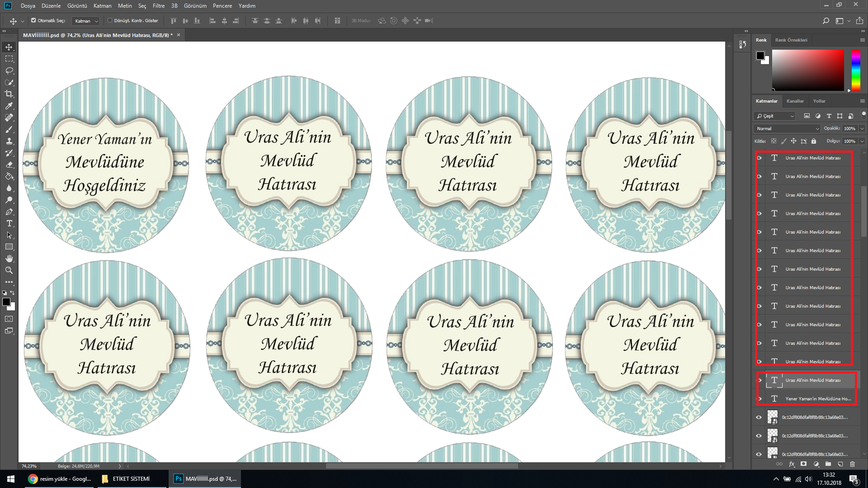Select the Dodge tool
Screen dimensions: 868x488
pos(9,200)
